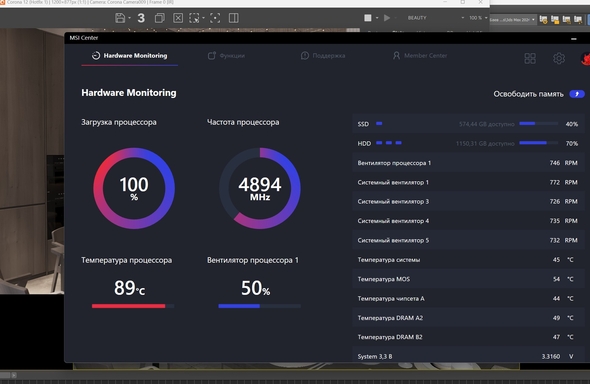This screenshot has width=590, height=384.
Task: Click the clear framebuffer X icon
Action: (x=178, y=18)
